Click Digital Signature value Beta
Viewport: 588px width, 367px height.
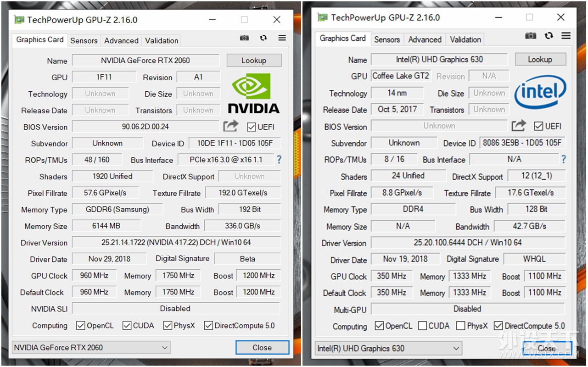click(x=247, y=259)
